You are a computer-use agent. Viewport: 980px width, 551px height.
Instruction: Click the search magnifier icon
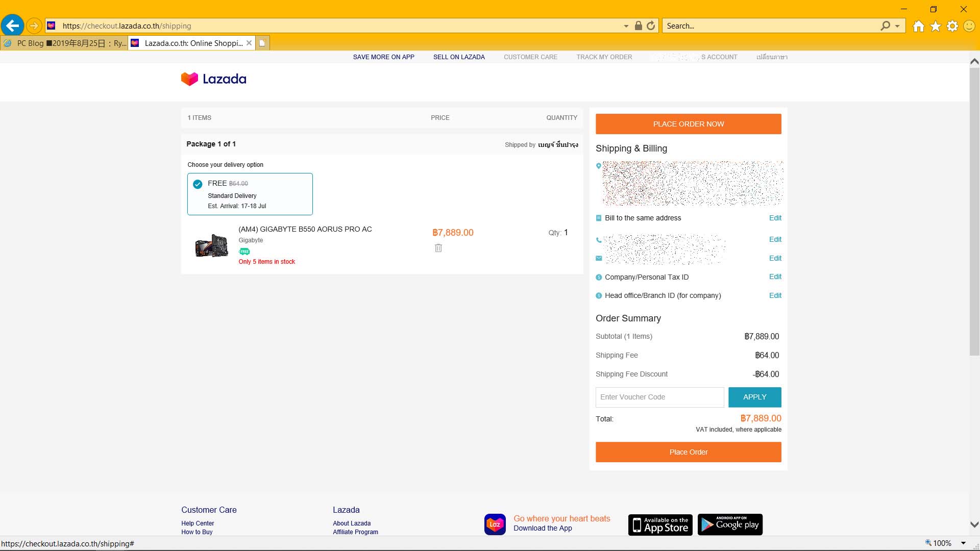(885, 26)
